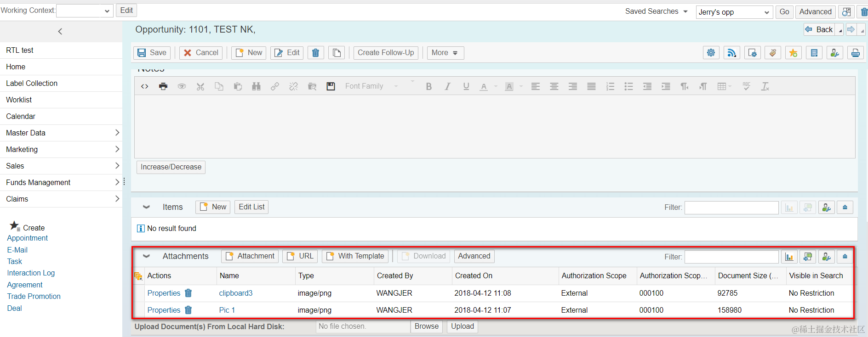Click the Items Filter input field

[731, 208]
